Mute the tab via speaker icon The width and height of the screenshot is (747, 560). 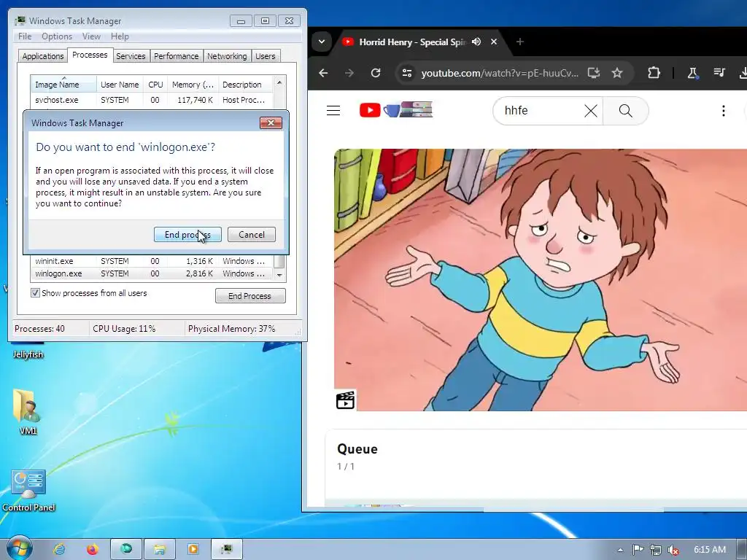[476, 42]
